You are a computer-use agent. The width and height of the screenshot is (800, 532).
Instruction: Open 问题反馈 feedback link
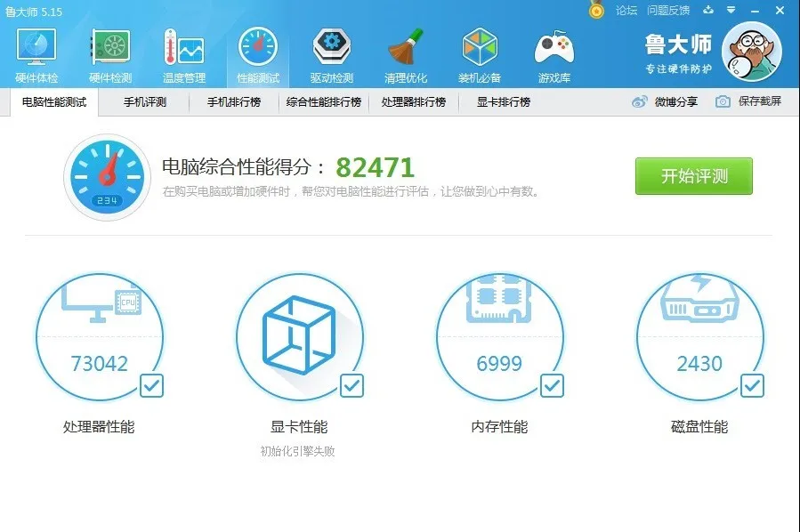[x=668, y=10]
